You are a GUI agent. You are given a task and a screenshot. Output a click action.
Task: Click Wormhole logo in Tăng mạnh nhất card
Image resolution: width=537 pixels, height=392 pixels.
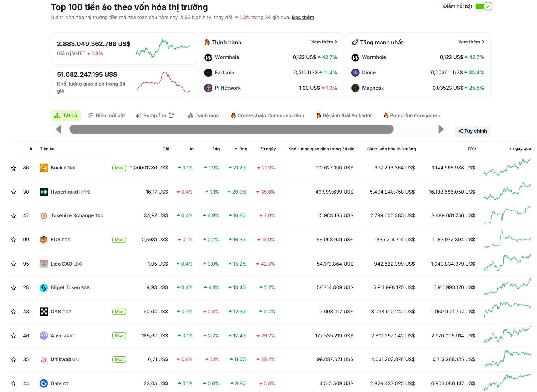pyautogui.click(x=355, y=57)
